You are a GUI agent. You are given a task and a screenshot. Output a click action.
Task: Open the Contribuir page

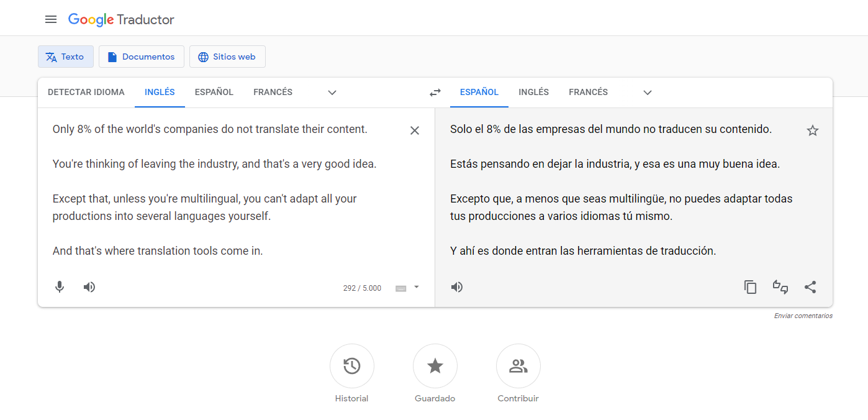pyautogui.click(x=518, y=373)
